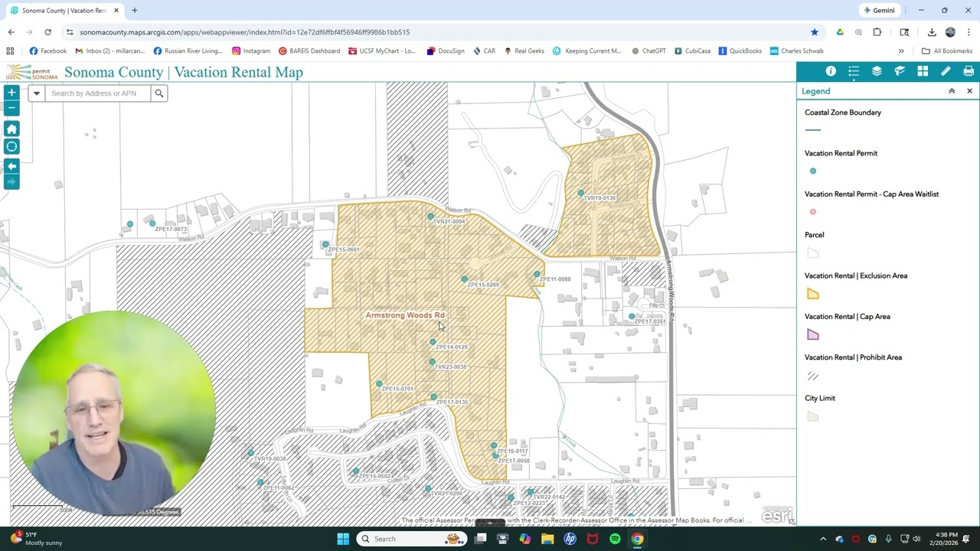Viewport: 980px width, 551px height.
Task: Zoom in on the map
Action: point(11,93)
